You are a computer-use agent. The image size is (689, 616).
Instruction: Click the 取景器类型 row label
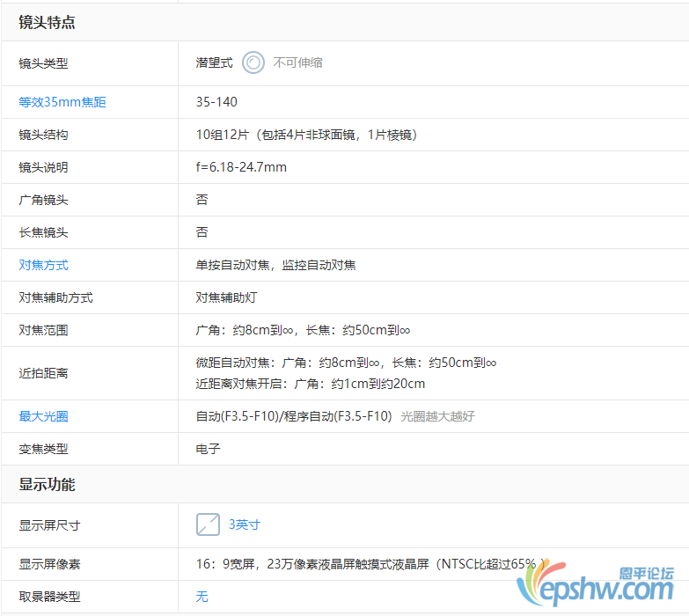click(x=49, y=597)
